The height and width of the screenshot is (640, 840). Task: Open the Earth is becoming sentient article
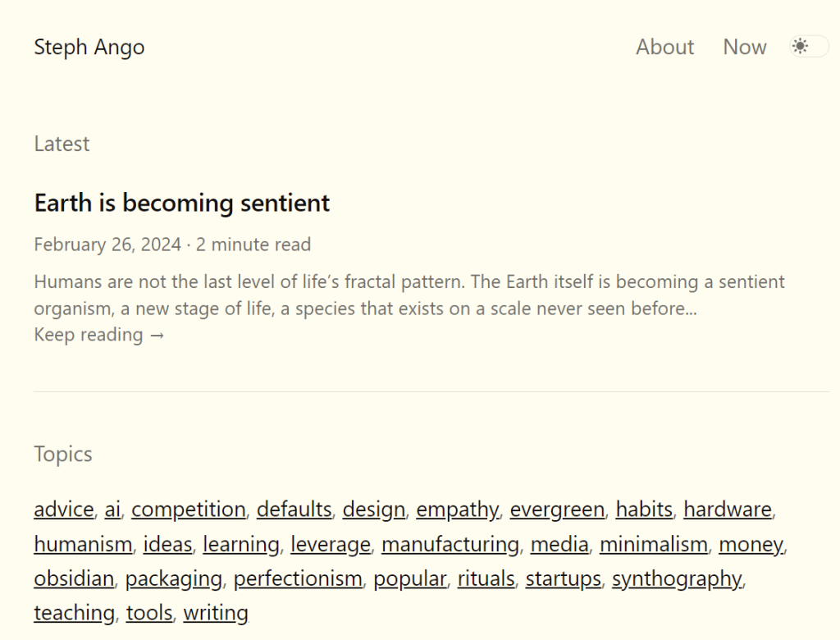tap(181, 203)
